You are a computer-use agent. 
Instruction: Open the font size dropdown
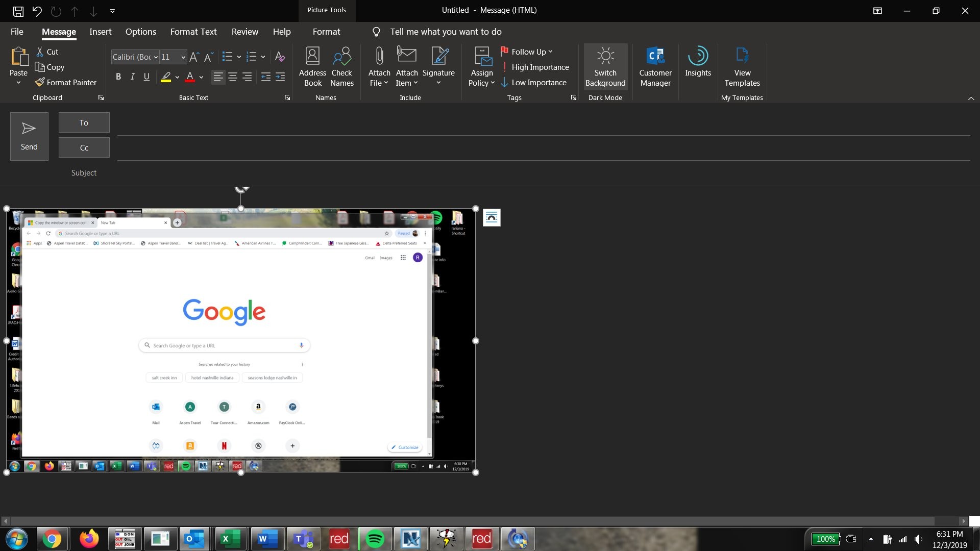[182, 57]
